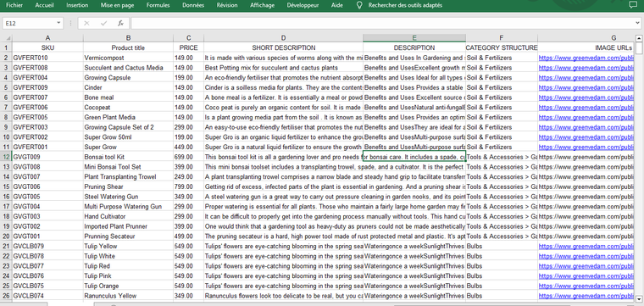Open image URL link for Super Grow row
This screenshot has height=306, width=644.
(586, 147)
